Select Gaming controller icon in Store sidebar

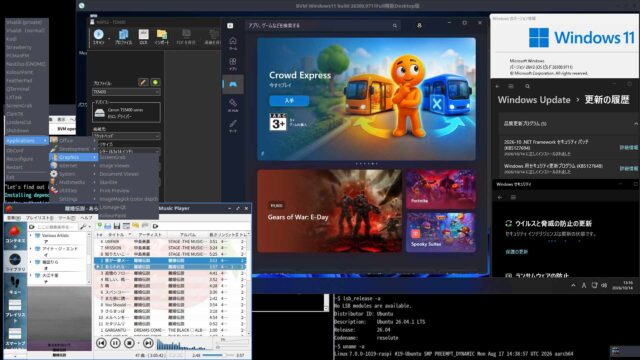pyautogui.click(x=233, y=84)
